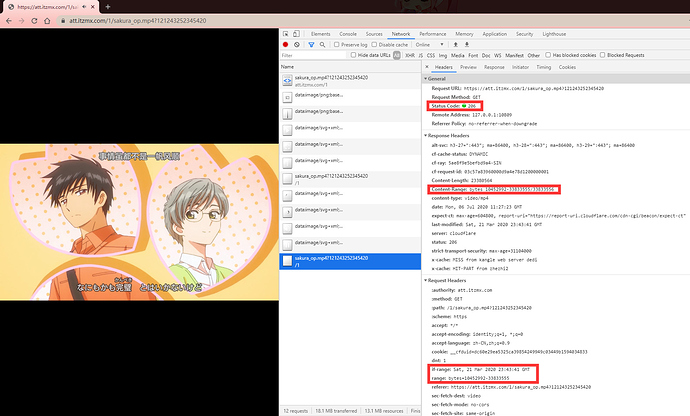Open a new browser tab

pyautogui.click(x=108, y=7)
